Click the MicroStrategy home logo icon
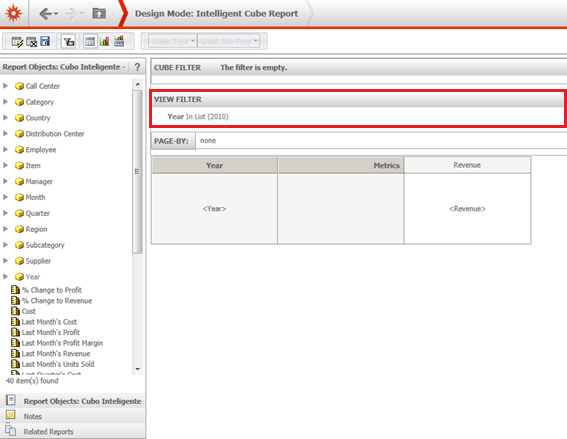Image resolution: width=567 pixels, height=439 pixels. coord(14,13)
